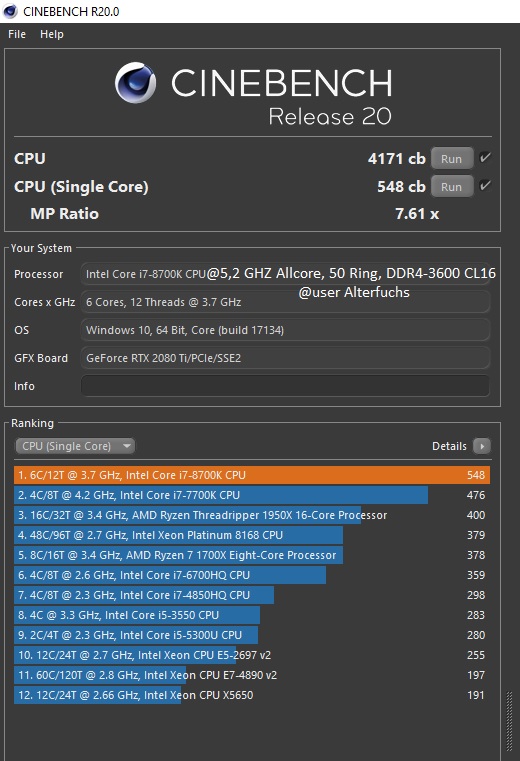Run the CPU benchmark
Viewport: 520px width, 761px height.
click(452, 158)
